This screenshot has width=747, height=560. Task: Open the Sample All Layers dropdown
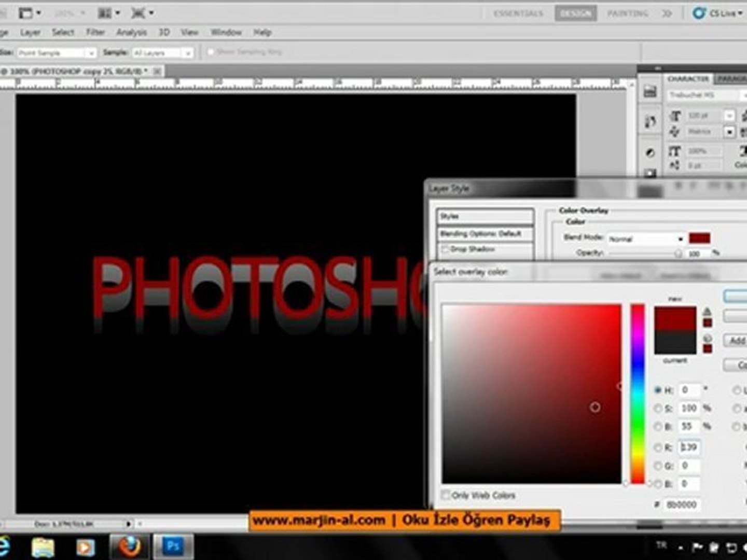(162, 52)
